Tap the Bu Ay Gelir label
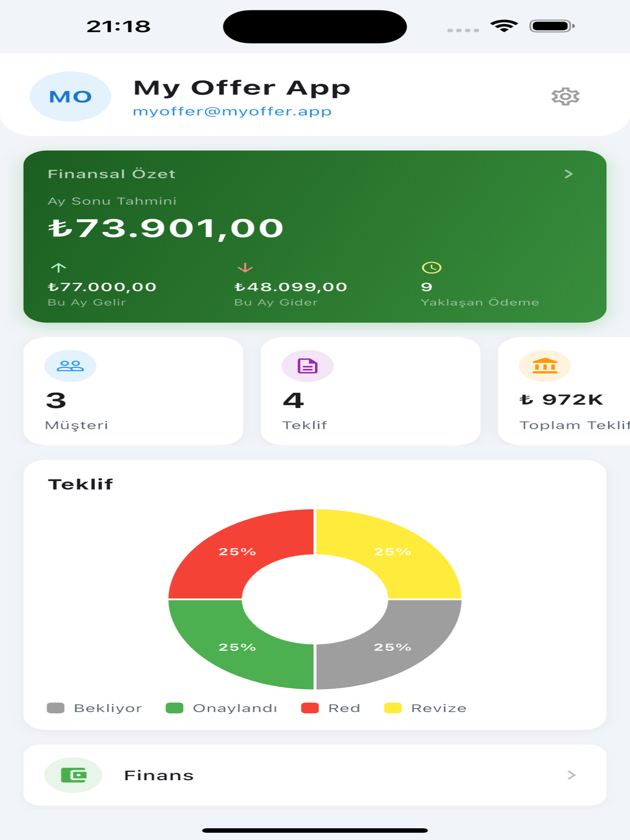The image size is (630, 840). 87,302
